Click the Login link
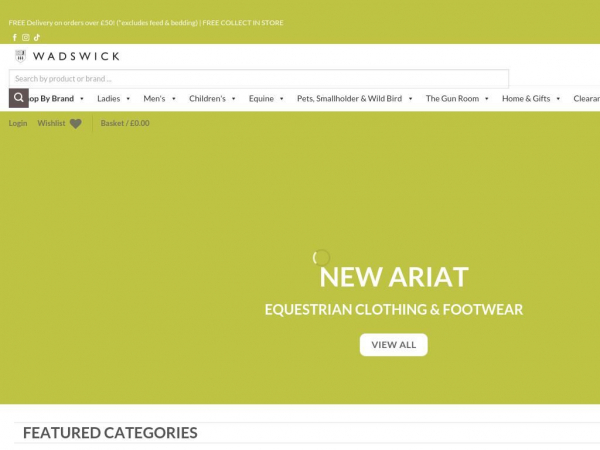The width and height of the screenshot is (600, 450). 18,123
